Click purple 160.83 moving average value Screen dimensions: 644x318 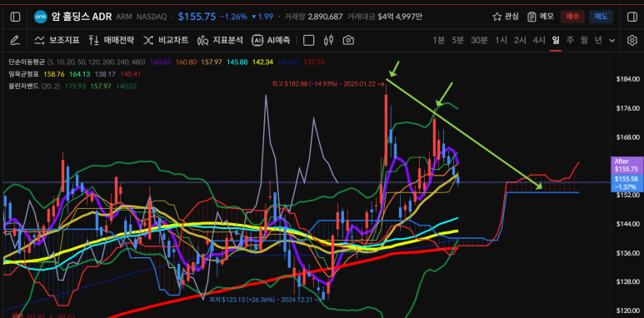[x=160, y=62]
